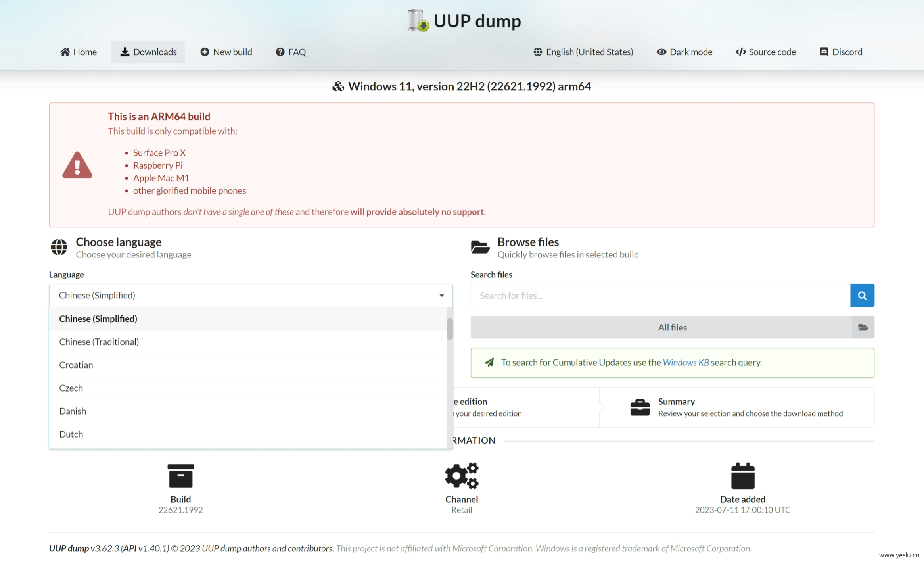
Task: Click the Channel gears icon
Action: (462, 475)
